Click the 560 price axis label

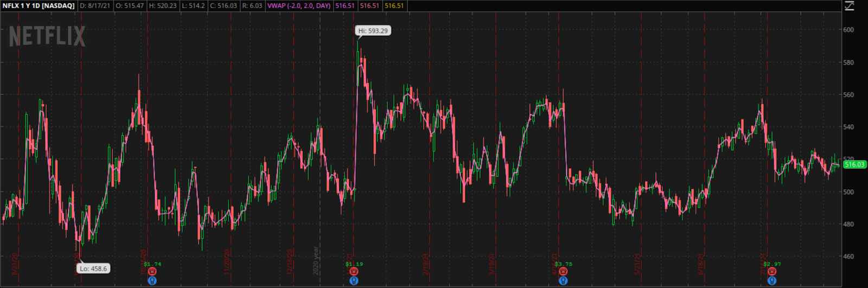pos(848,94)
